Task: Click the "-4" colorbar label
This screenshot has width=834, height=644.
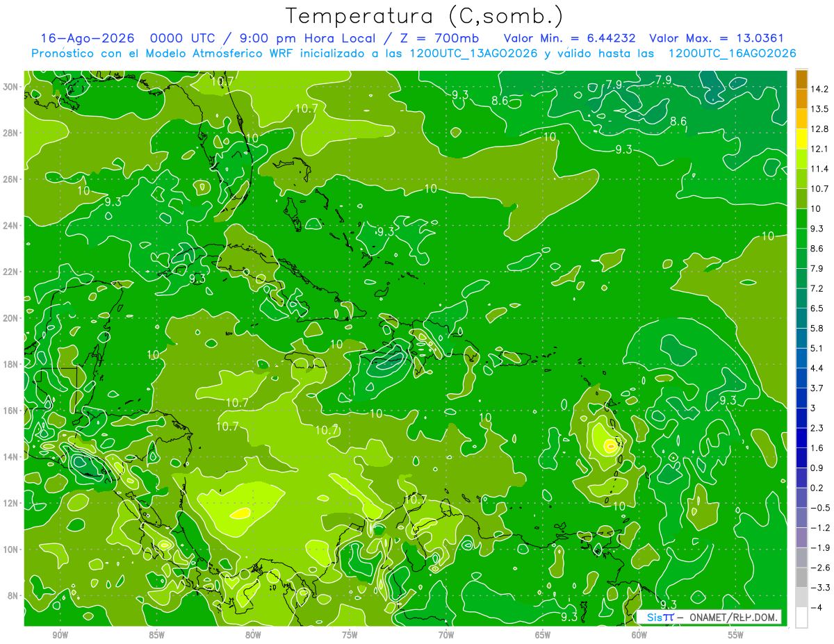Action: [x=816, y=607]
